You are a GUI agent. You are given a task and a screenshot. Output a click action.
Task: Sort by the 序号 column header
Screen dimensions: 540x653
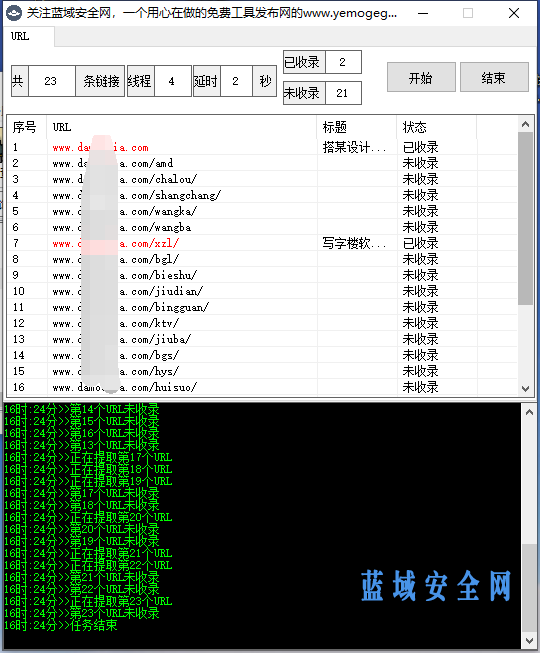[x=27, y=127]
